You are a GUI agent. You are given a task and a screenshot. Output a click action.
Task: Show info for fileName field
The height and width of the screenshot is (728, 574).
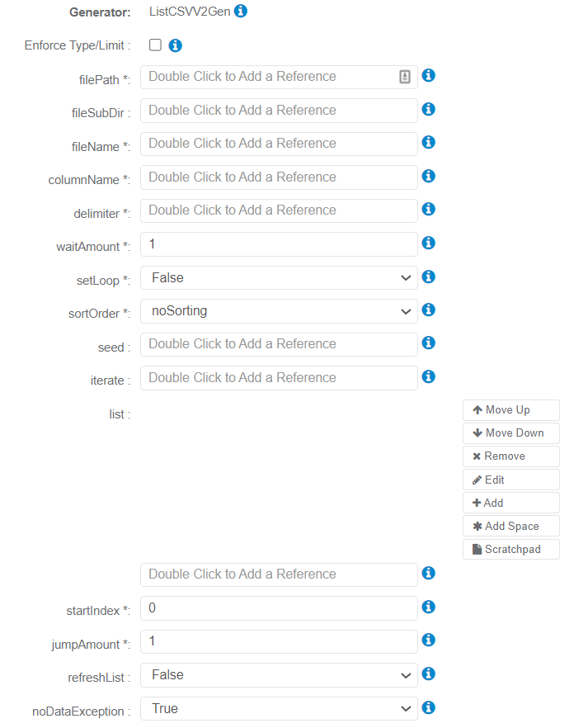(428, 142)
